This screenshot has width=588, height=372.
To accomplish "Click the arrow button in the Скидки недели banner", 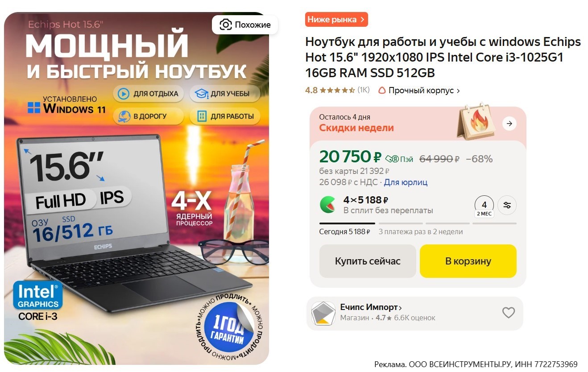I will point(509,124).
